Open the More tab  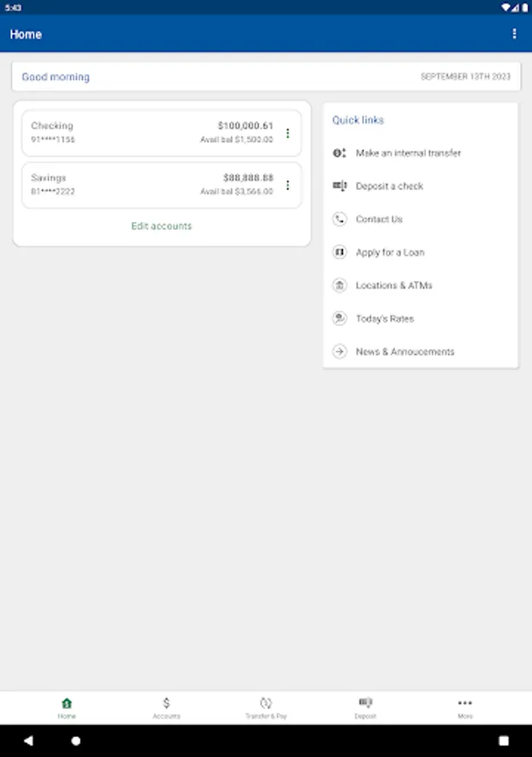click(465, 707)
